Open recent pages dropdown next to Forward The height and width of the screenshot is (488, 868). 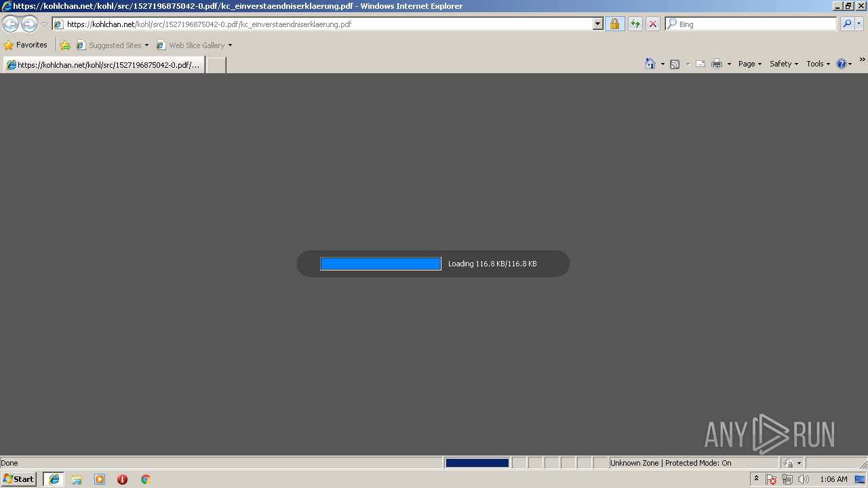pyautogui.click(x=44, y=24)
